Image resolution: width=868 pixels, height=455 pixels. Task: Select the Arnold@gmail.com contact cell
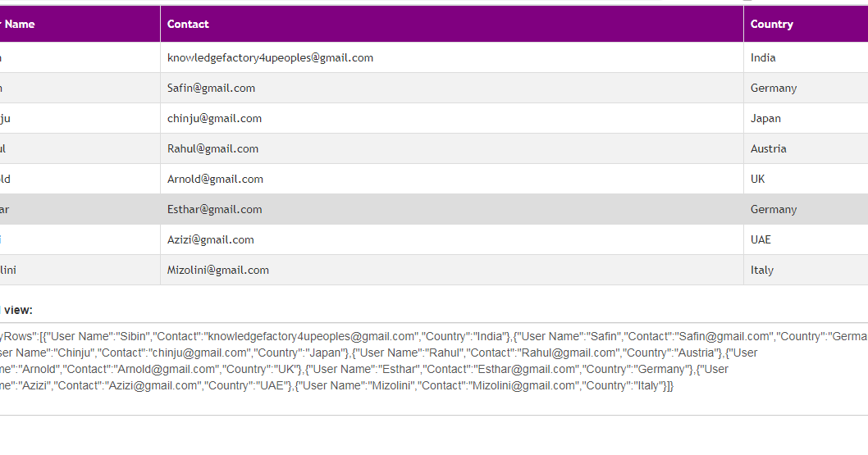click(215, 179)
